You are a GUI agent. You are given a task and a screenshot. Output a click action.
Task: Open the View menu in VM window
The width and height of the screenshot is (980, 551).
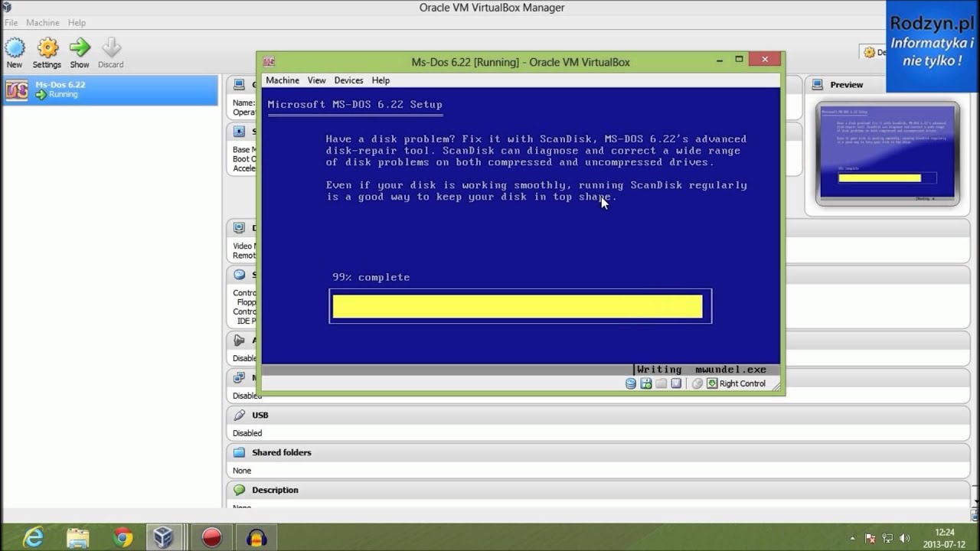(x=317, y=80)
